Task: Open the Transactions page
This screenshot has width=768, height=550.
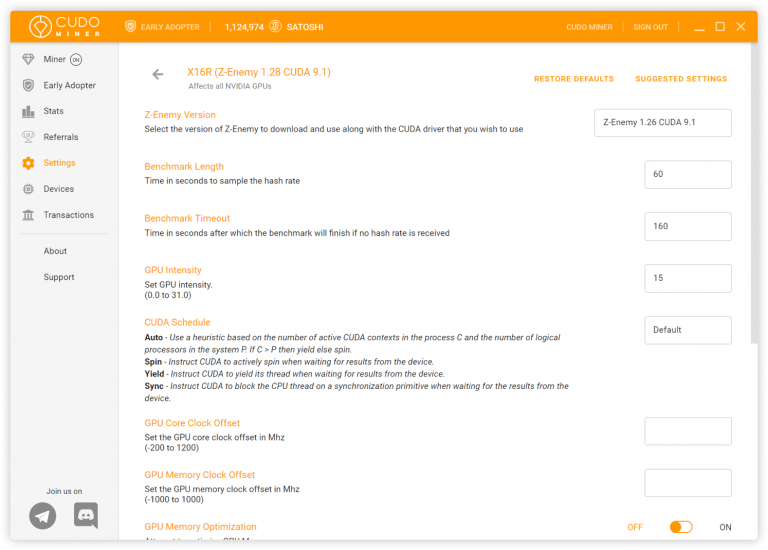Action: [x=69, y=215]
